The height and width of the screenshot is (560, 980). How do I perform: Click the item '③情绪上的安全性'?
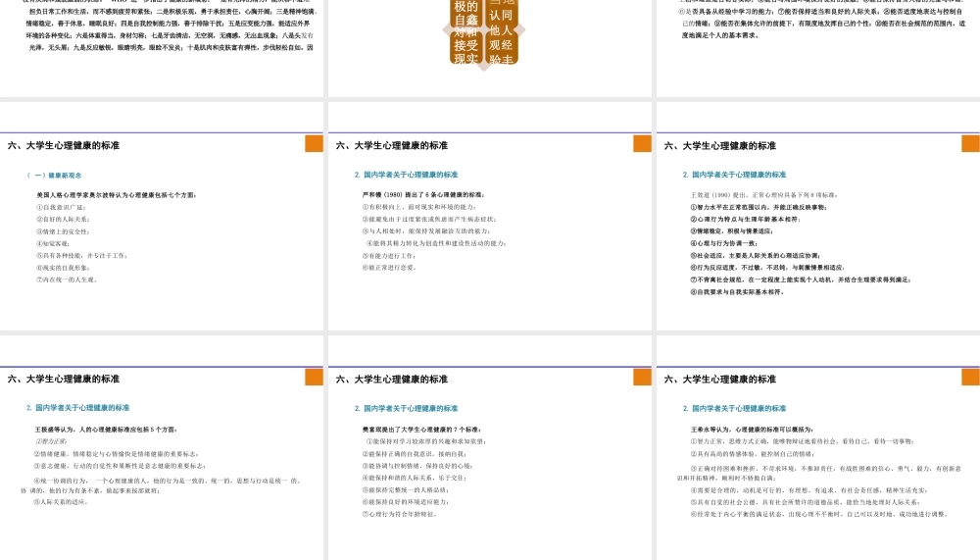click(x=63, y=231)
